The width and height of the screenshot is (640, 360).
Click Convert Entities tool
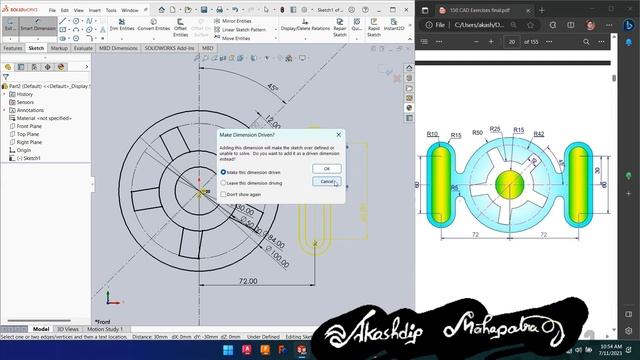pos(154,24)
